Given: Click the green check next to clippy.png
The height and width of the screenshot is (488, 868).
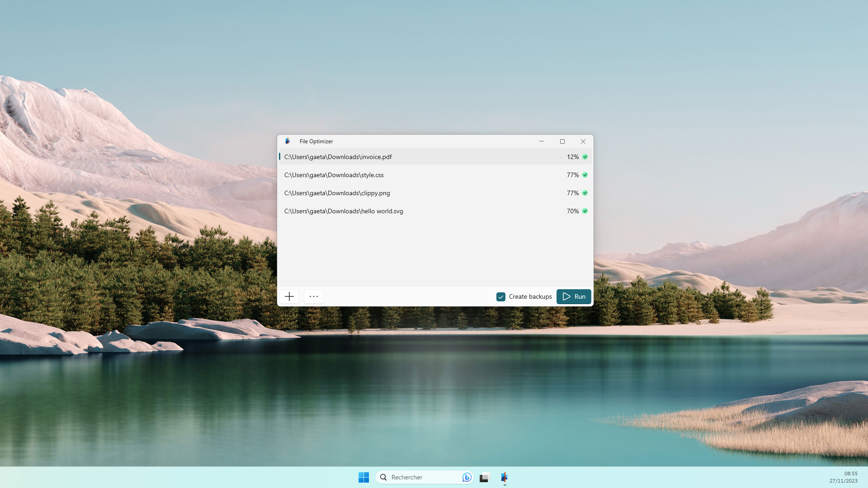Looking at the screenshot, I should [x=585, y=193].
